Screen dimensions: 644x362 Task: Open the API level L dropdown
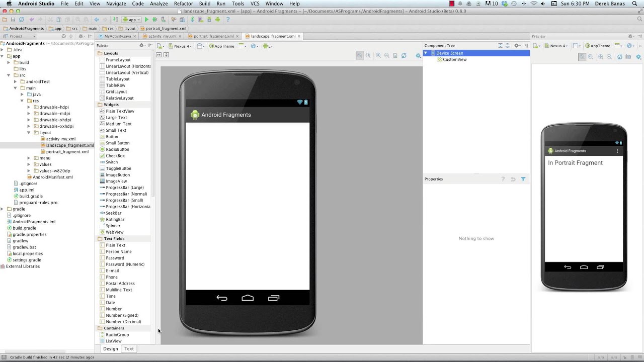(268, 46)
